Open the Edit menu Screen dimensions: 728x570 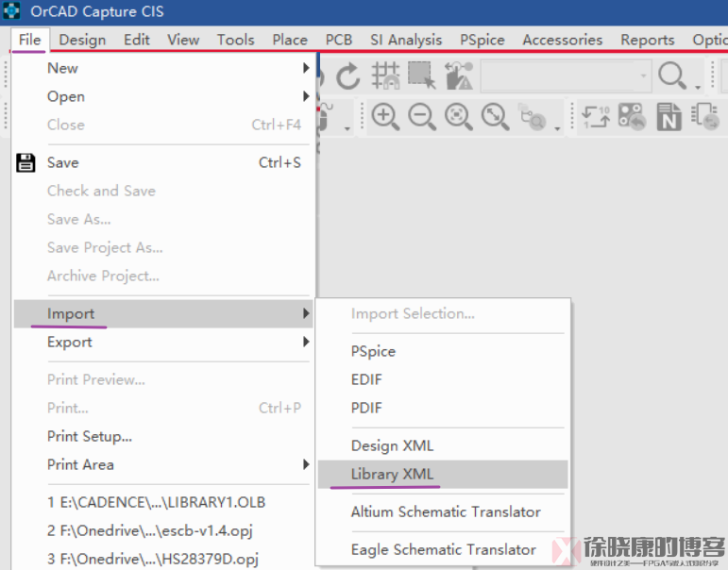click(137, 40)
